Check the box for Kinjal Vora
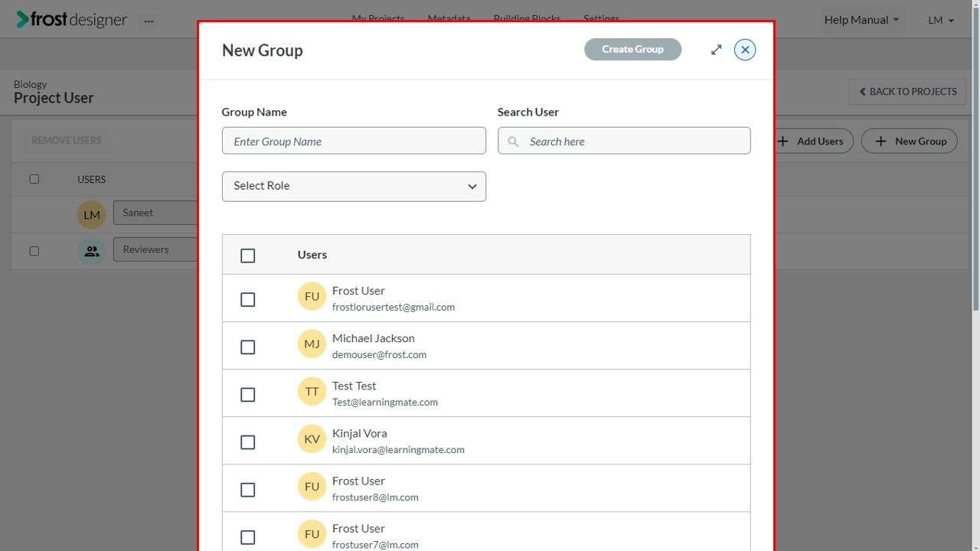Image resolution: width=980 pixels, height=551 pixels. (x=247, y=442)
